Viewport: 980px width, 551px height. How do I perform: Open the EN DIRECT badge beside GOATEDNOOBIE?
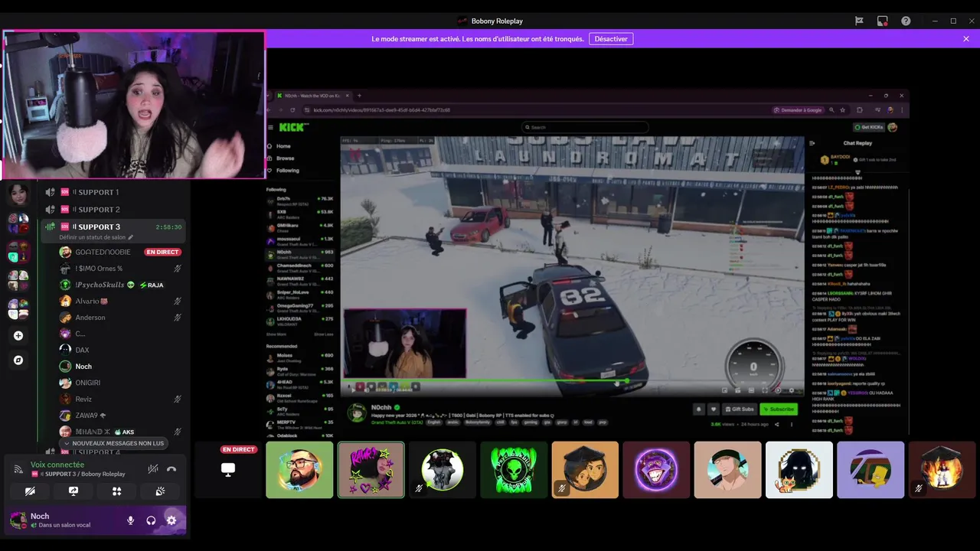tap(162, 252)
